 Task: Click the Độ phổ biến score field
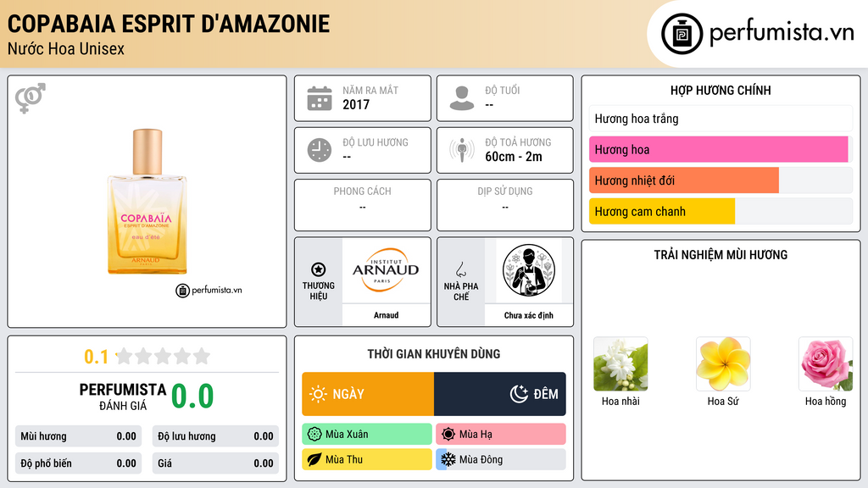(x=78, y=463)
